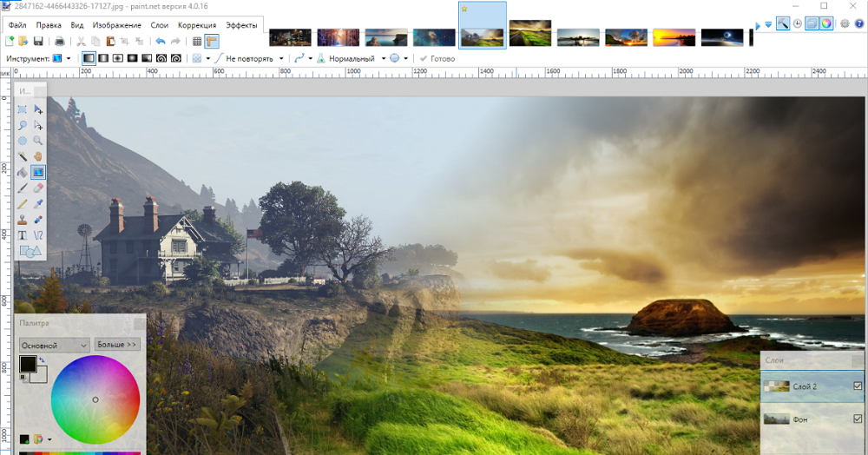This screenshot has width=868, height=455.
Task: Toggle visibility checkbox of Слой 2
Action: 858,386
